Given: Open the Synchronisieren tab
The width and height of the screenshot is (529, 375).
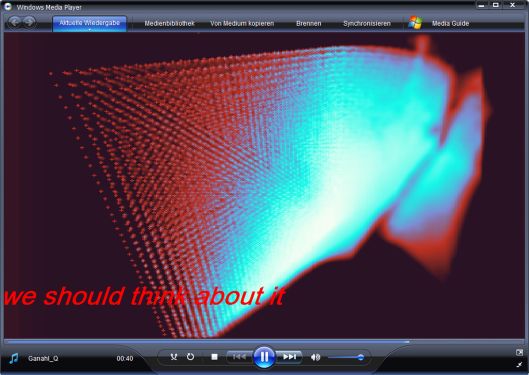Looking at the screenshot, I should click(x=367, y=24).
